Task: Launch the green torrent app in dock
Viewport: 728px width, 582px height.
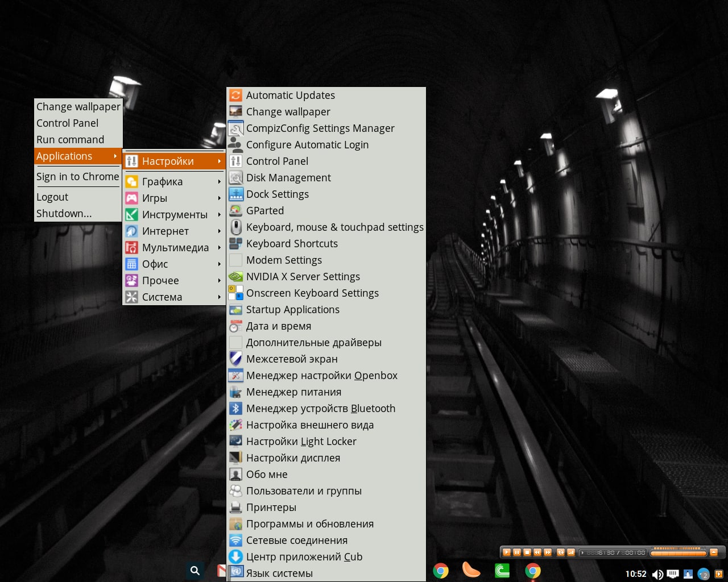Action: coord(502,571)
